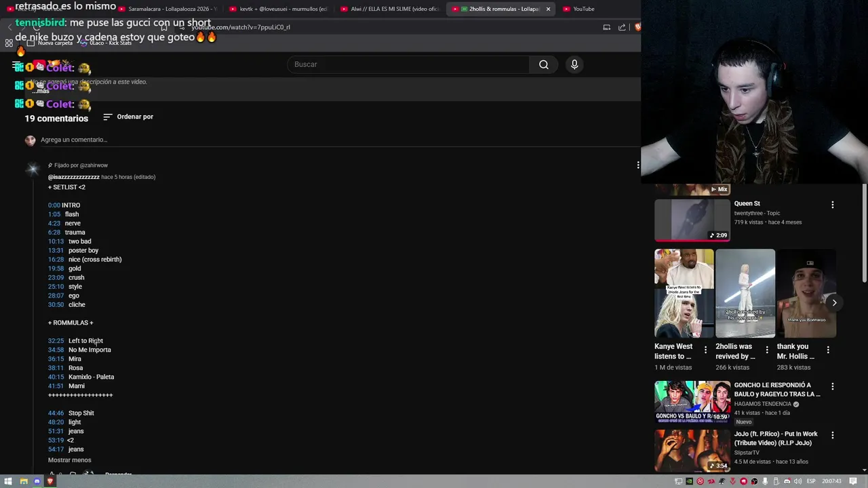This screenshot has width=868, height=488.
Task: Open the Windows Start menu
Action: [x=9, y=481]
